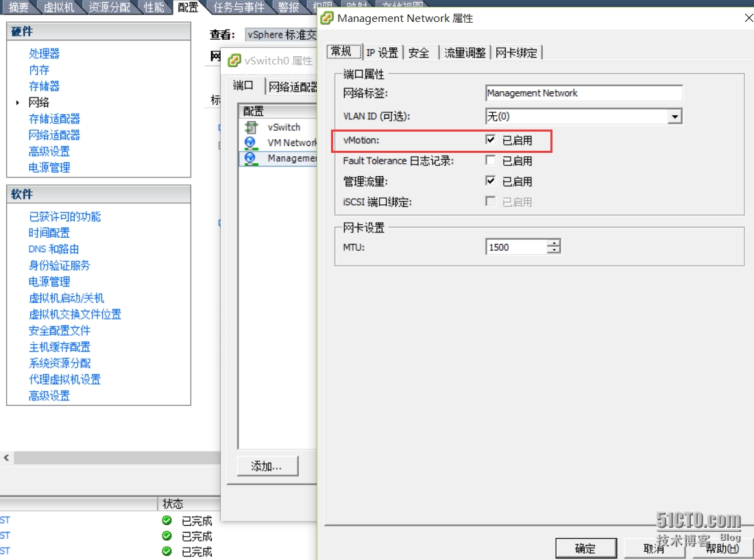Open the 主机缓存配置 link
Image resolution: width=754 pixels, height=560 pixels.
click(59, 347)
